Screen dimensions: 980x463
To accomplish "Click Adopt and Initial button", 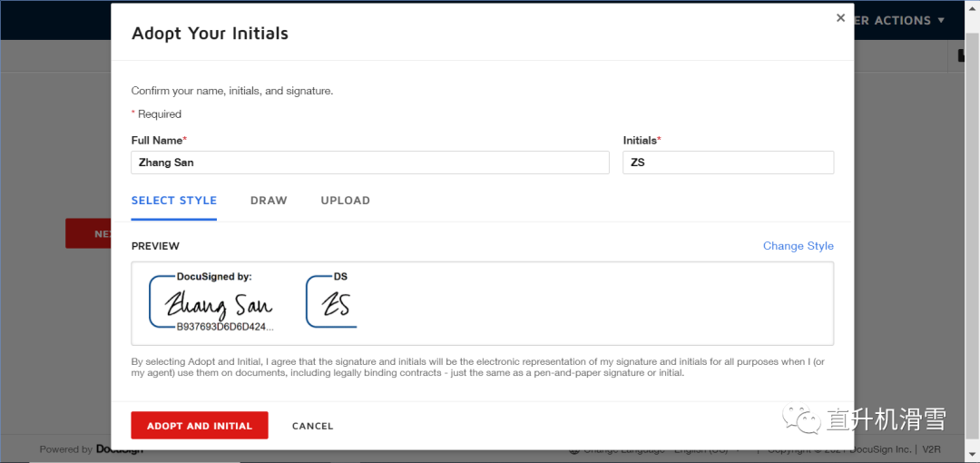I will [200, 426].
